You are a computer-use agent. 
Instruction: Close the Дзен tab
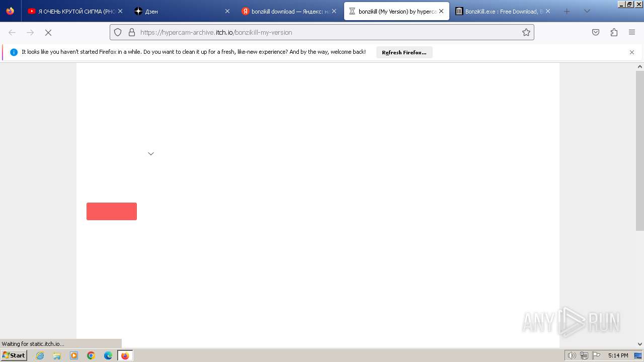tap(227, 11)
